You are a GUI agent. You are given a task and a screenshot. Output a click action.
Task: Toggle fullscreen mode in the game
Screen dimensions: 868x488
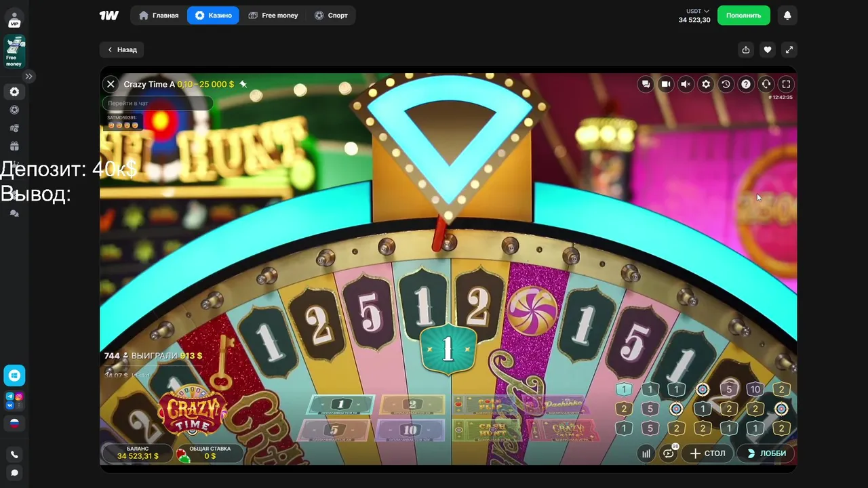786,84
